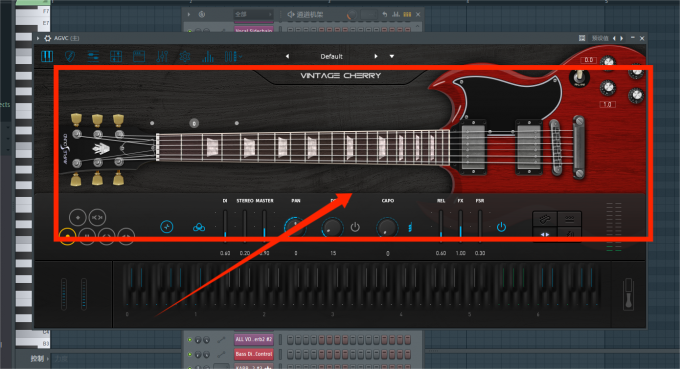Open the keyboard view icon in AGVC toolbar
The width and height of the screenshot is (680, 369).
point(47,56)
